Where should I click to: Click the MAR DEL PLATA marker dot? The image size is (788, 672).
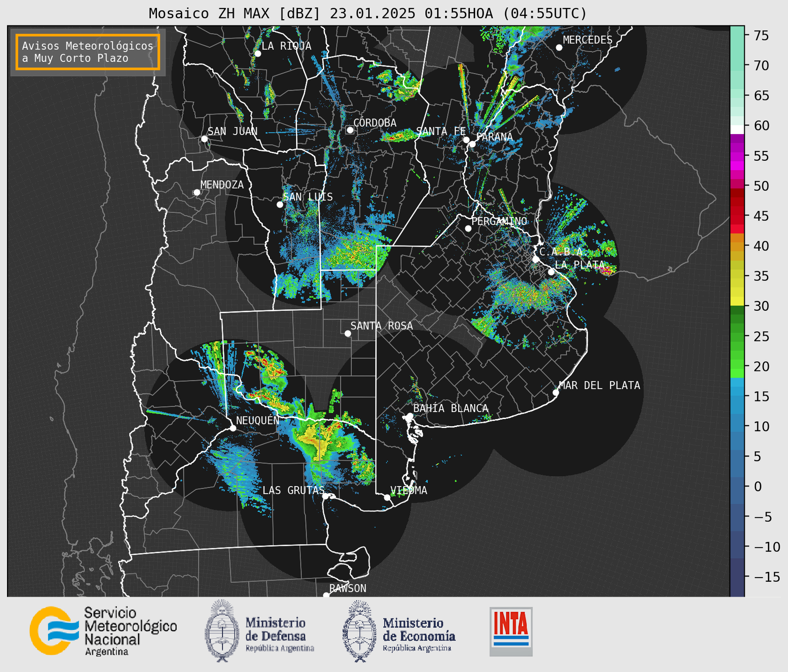point(555,393)
